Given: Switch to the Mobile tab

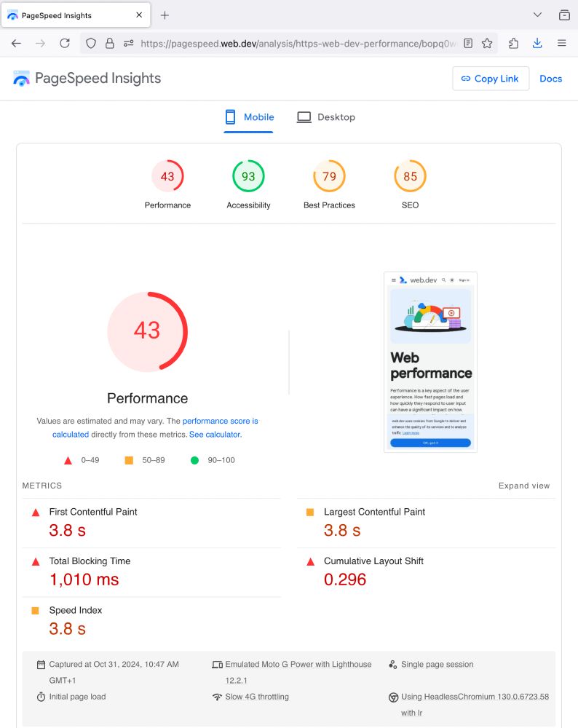Looking at the screenshot, I should [x=249, y=117].
